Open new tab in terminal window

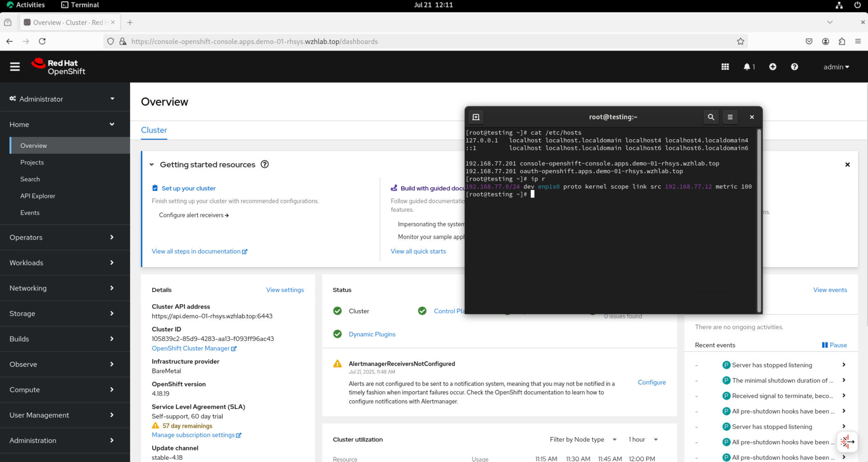tap(476, 117)
